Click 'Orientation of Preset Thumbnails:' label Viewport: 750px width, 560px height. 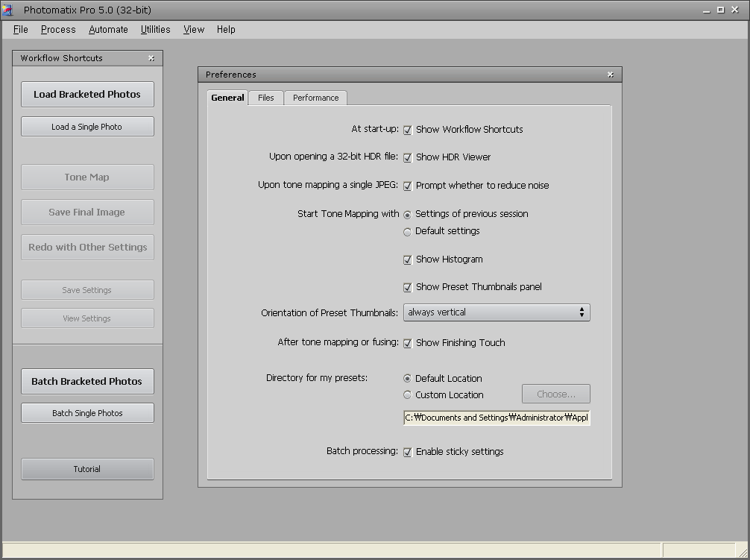coord(330,312)
